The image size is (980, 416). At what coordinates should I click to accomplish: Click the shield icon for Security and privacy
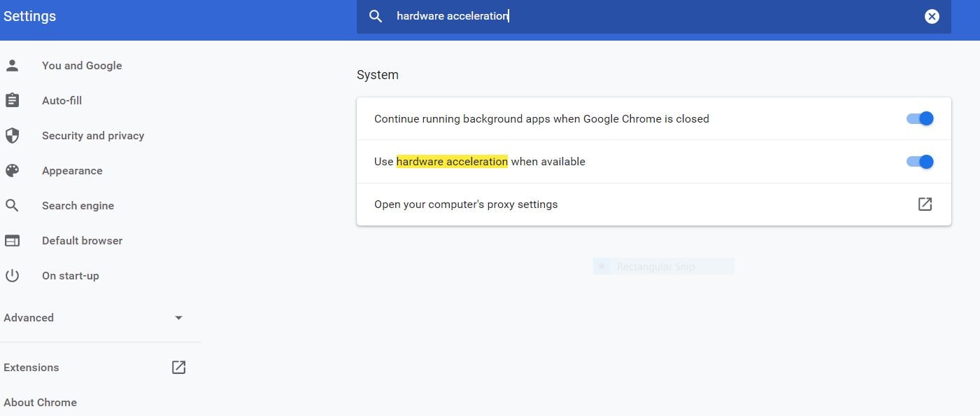point(12,135)
